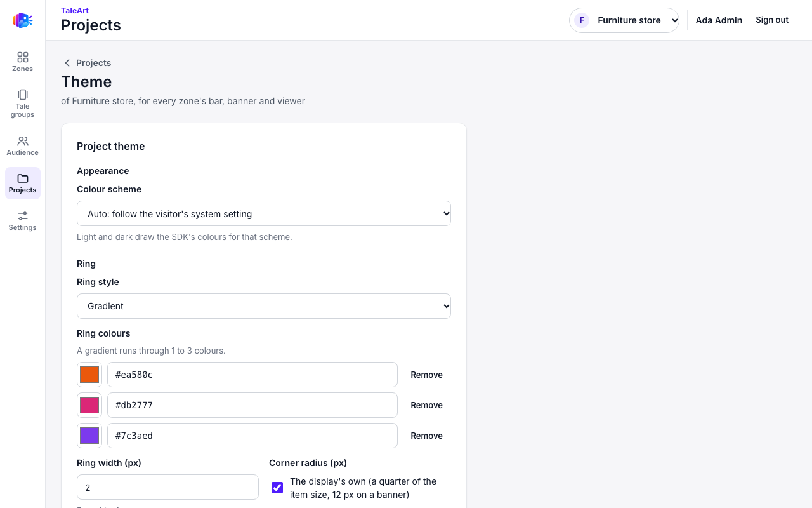The image size is (812, 508).
Task: Click the Theme page heading
Action: tap(86, 82)
